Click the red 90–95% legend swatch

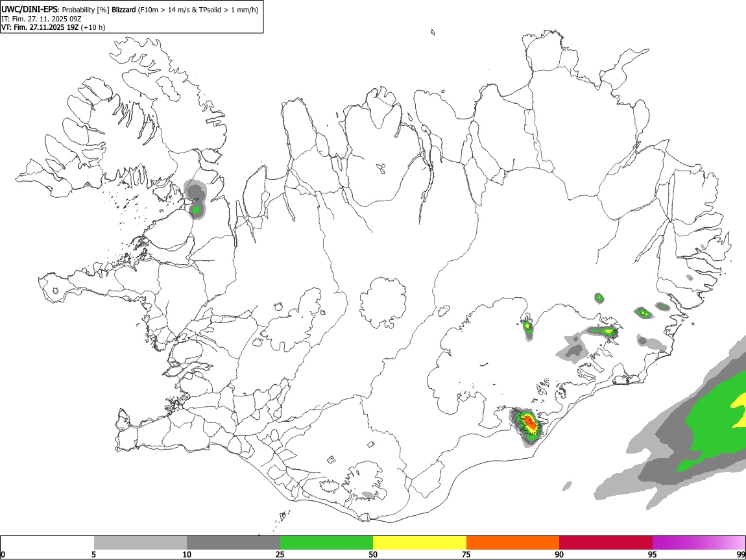click(606, 542)
